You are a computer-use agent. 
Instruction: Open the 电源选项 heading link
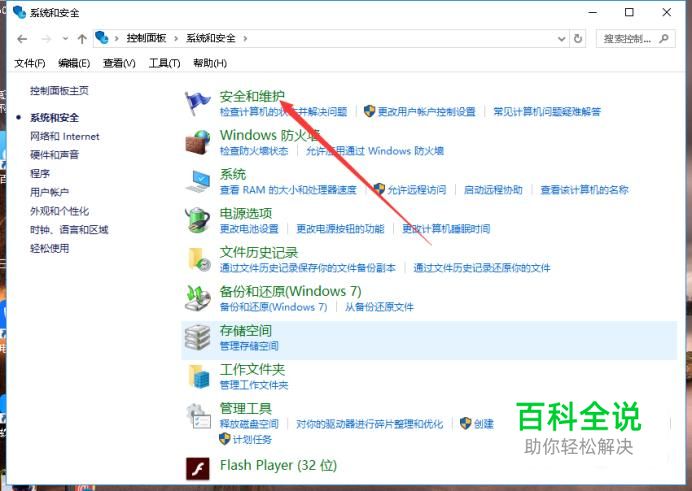point(246,214)
